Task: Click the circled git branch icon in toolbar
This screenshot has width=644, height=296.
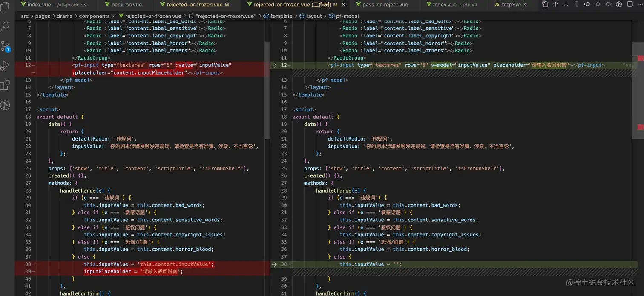Action: (619, 4)
